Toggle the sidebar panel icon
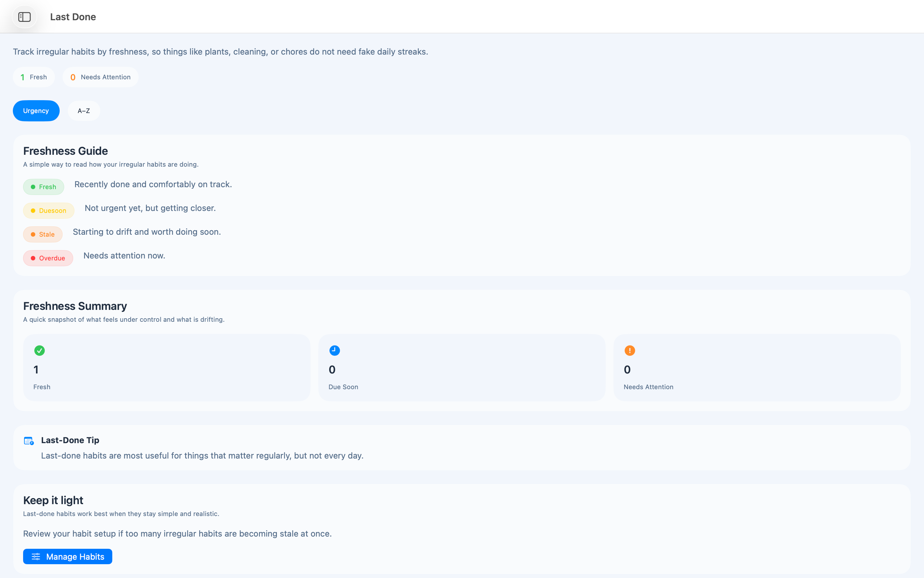Screen dimensions: 924x578 [24, 17]
